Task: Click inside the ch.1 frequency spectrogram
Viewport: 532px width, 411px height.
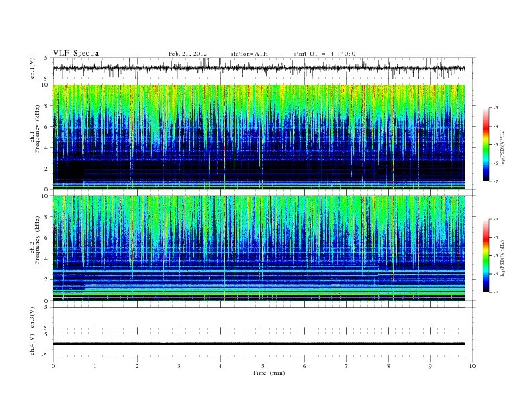Action: [259, 137]
